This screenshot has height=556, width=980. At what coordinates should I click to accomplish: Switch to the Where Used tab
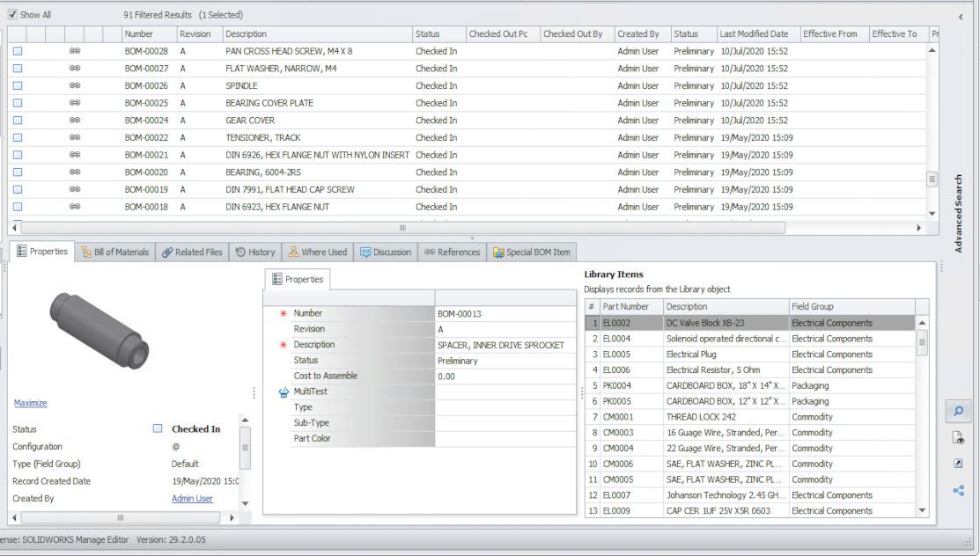pyautogui.click(x=318, y=252)
